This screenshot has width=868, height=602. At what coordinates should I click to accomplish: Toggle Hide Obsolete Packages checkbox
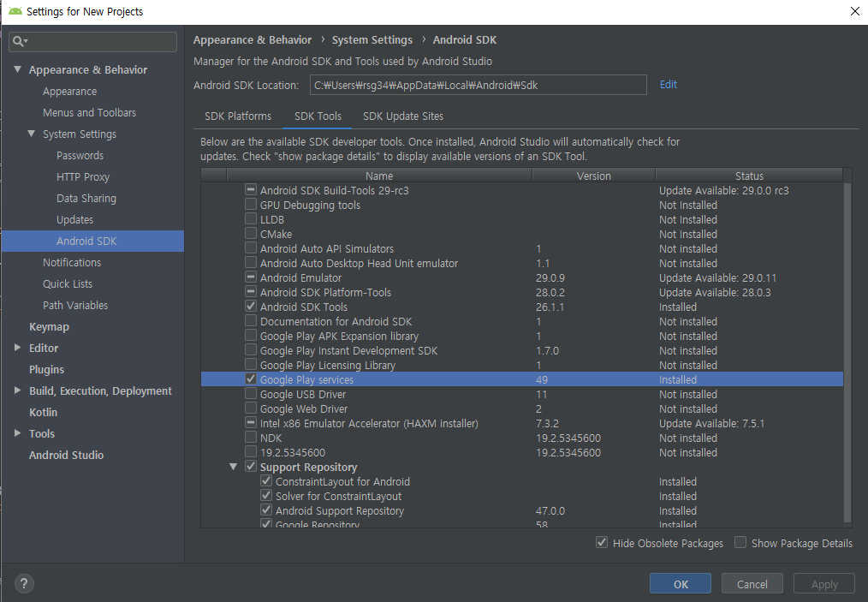pyautogui.click(x=602, y=543)
